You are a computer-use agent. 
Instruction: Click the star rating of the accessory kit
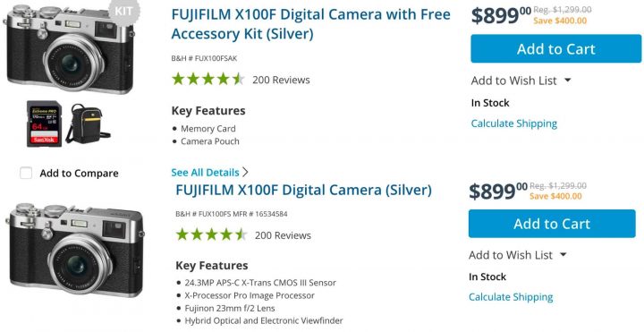(208, 79)
